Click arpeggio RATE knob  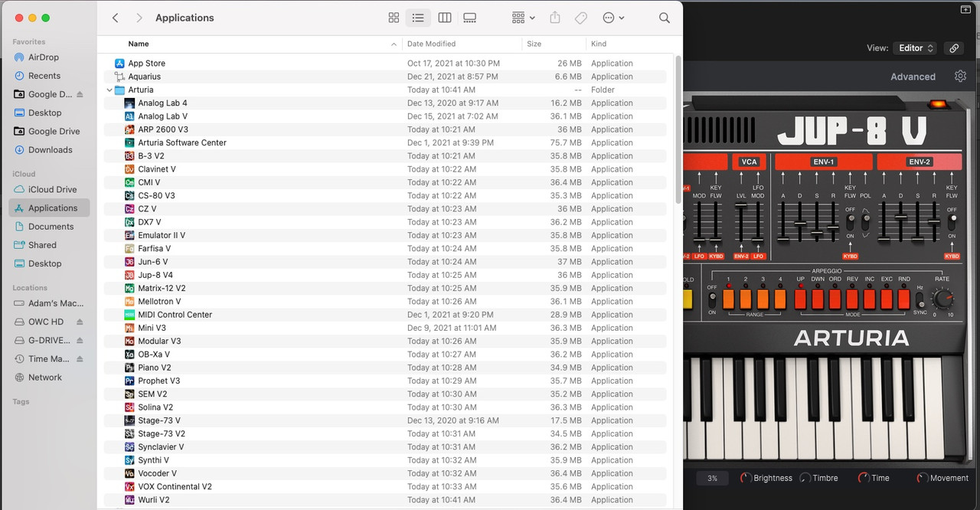[943, 299]
